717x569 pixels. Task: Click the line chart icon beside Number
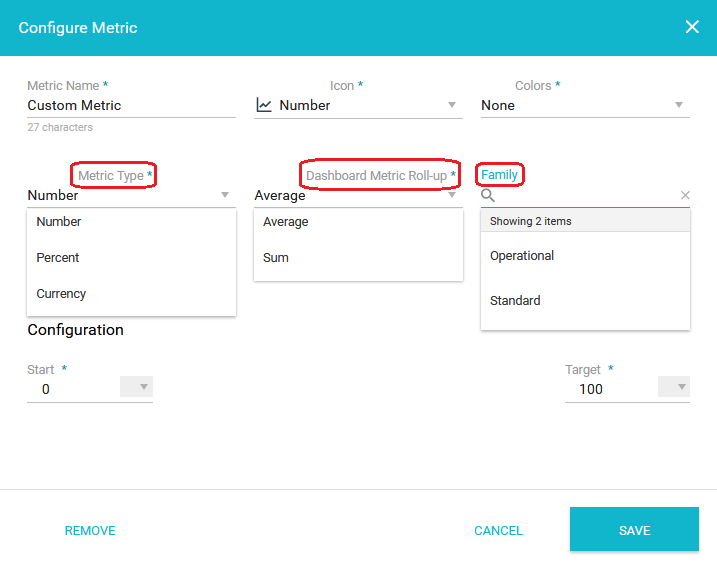(264, 105)
